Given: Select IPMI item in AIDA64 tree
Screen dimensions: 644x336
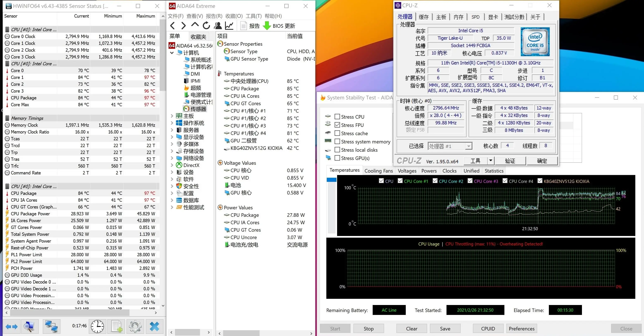Looking at the screenshot, I should click(192, 81).
